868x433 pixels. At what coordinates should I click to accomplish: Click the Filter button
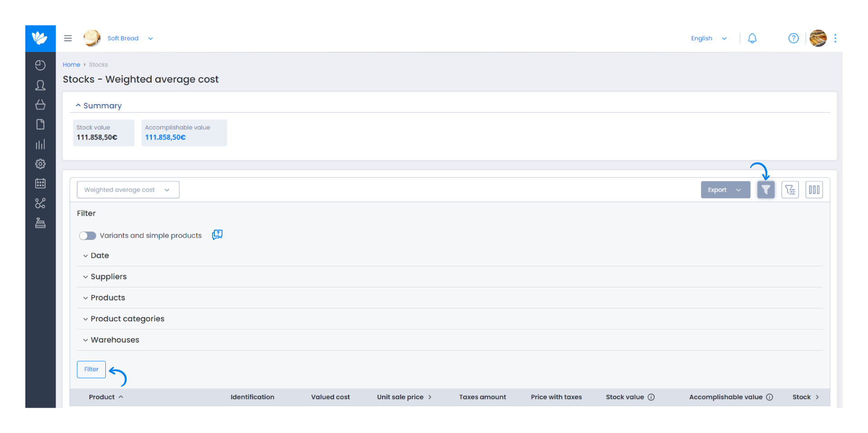(x=91, y=369)
